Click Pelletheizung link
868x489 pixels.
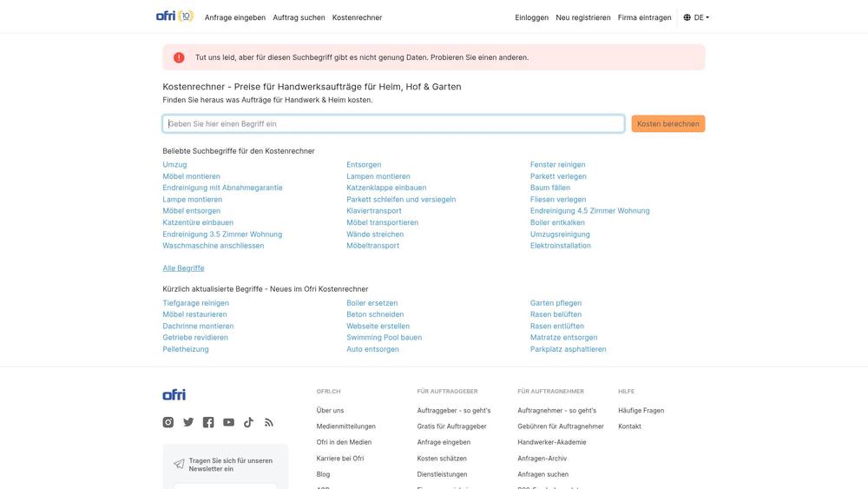[x=186, y=349]
